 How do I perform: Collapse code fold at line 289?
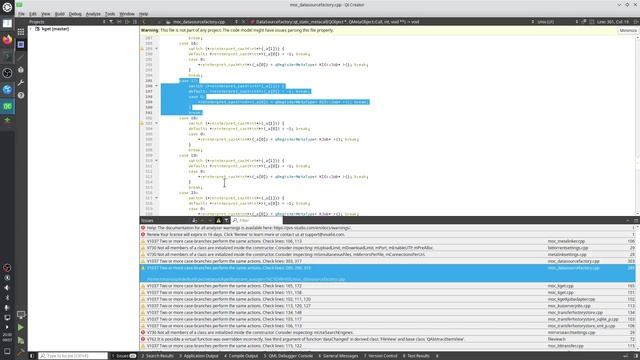(156, 49)
